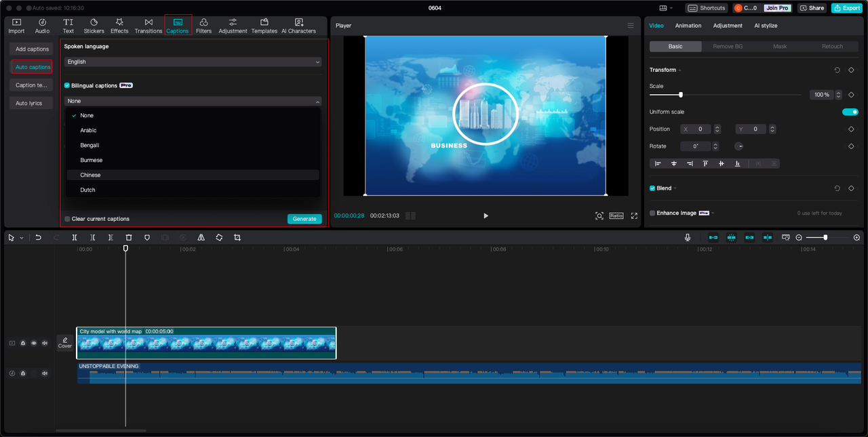Collapse the bilingual language dropdown showing None

pos(193,101)
